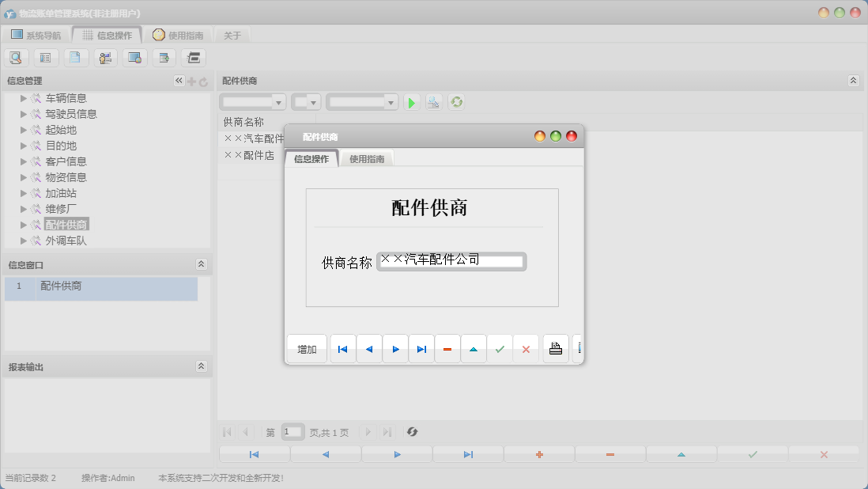
Task: Click the monitor-shaped toolbar icon
Action: (x=134, y=57)
